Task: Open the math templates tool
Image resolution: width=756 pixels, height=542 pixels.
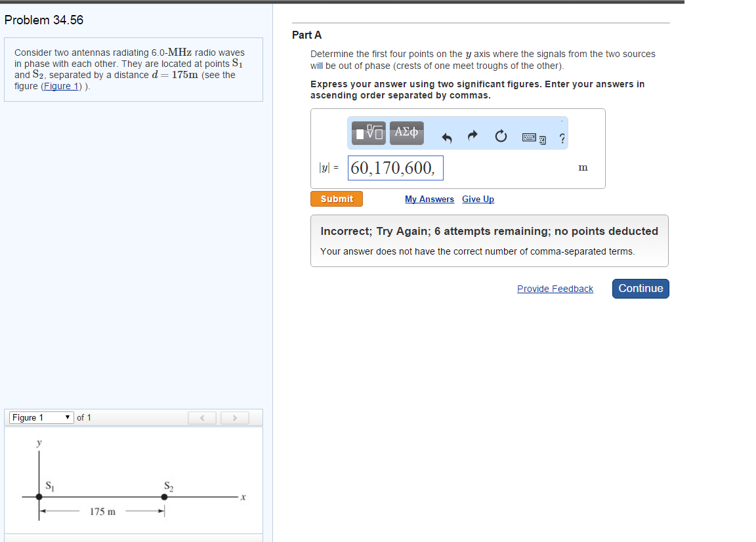Action: click(368, 133)
